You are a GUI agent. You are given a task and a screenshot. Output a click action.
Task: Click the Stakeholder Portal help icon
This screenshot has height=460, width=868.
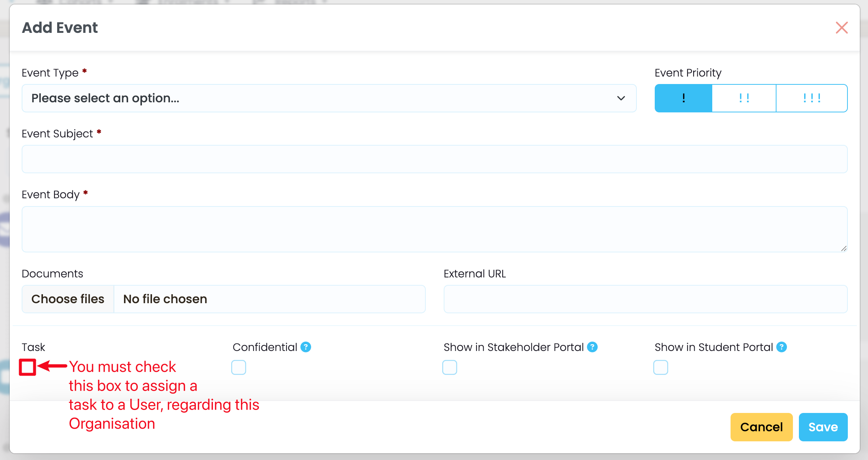point(592,347)
